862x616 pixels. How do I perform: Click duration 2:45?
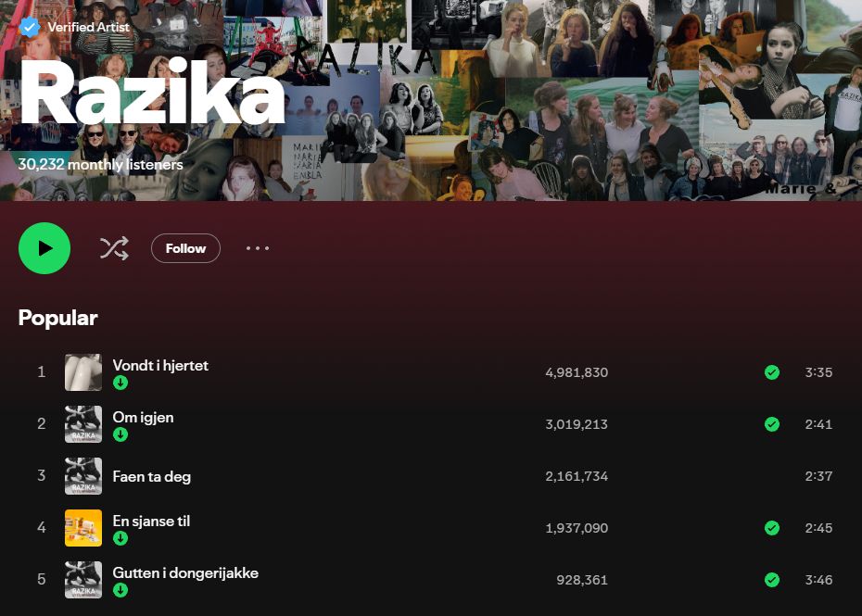818,528
